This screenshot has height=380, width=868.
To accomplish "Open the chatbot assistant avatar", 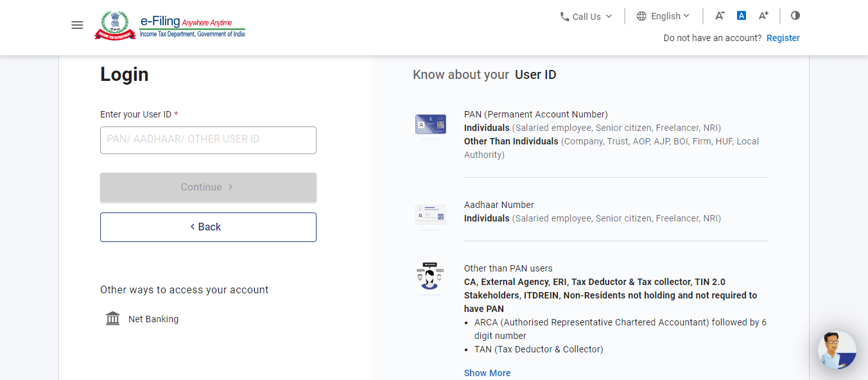I will 837,350.
